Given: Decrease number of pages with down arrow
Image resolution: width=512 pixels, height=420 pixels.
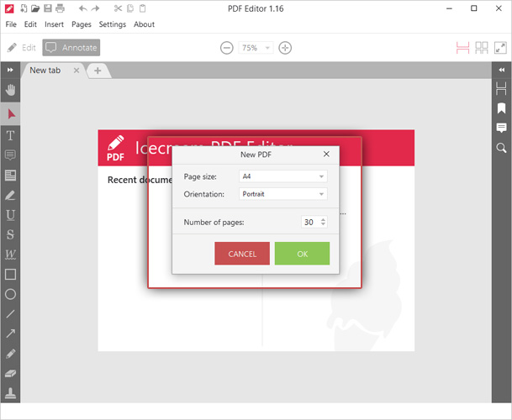Looking at the screenshot, I should coord(323,224).
